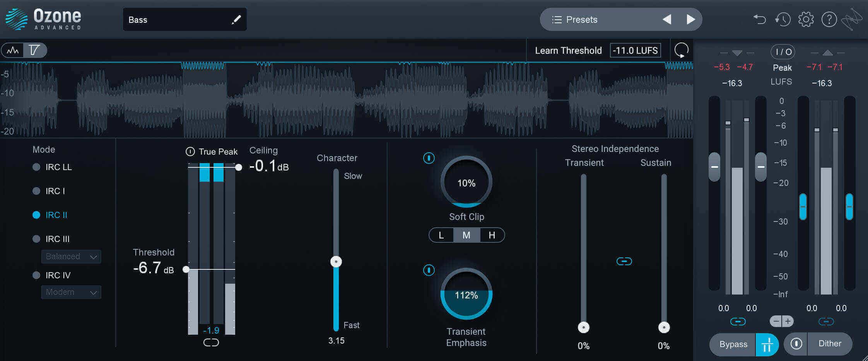Select IRC LL mode
This screenshot has width=868, height=361.
pyautogui.click(x=52, y=167)
